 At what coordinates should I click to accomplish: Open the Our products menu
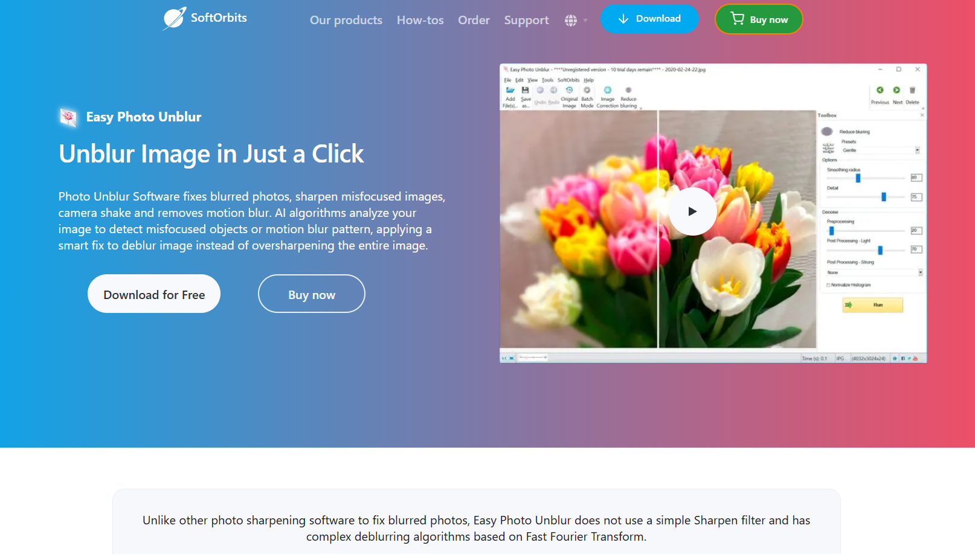coord(346,20)
